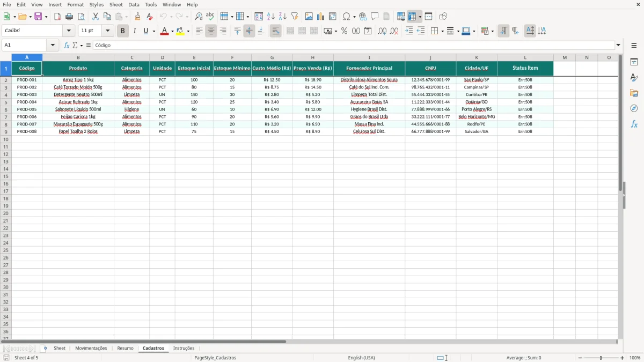Image resolution: width=644 pixels, height=362 pixels.
Task: Toggle Underline formatting
Action: click(145, 31)
